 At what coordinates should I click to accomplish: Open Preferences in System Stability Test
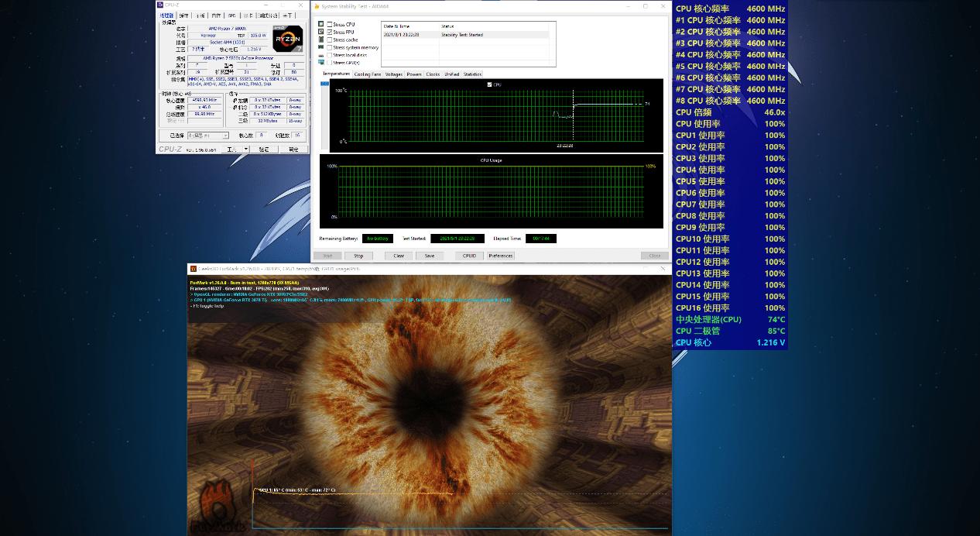pyautogui.click(x=501, y=256)
